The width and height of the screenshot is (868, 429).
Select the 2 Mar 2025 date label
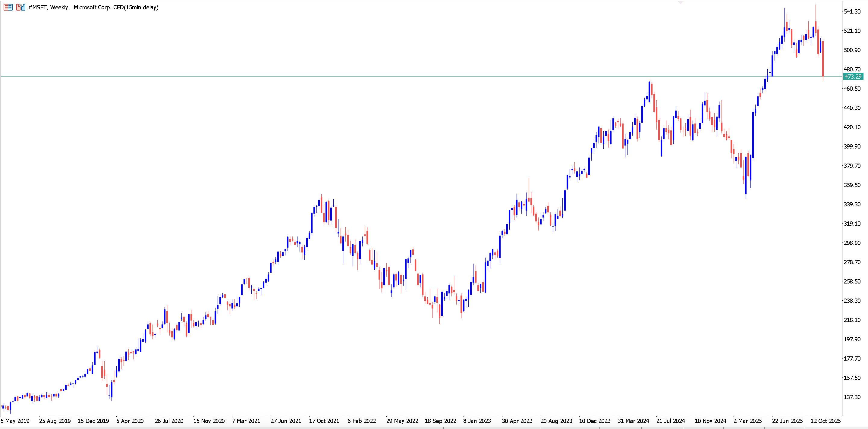pyautogui.click(x=748, y=421)
